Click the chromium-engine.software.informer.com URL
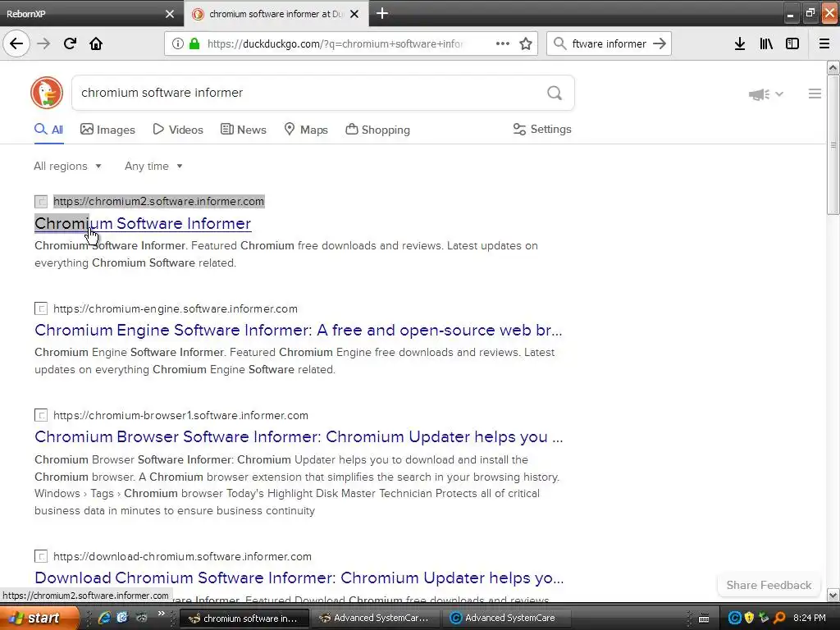 tap(176, 308)
